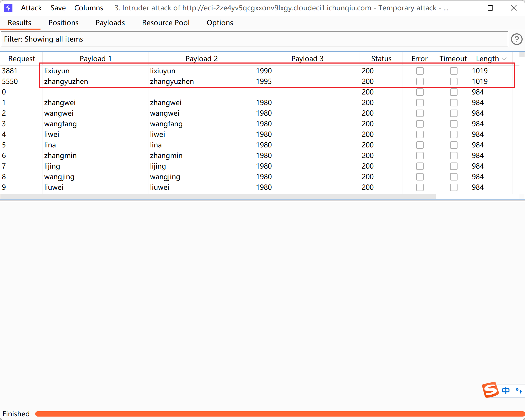The height and width of the screenshot is (420, 525).
Task: Maximize the Intruder attack window
Action: [490, 8]
